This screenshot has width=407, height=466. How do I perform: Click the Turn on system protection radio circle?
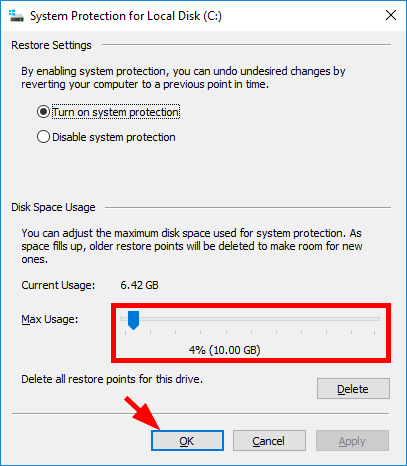click(43, 112)
